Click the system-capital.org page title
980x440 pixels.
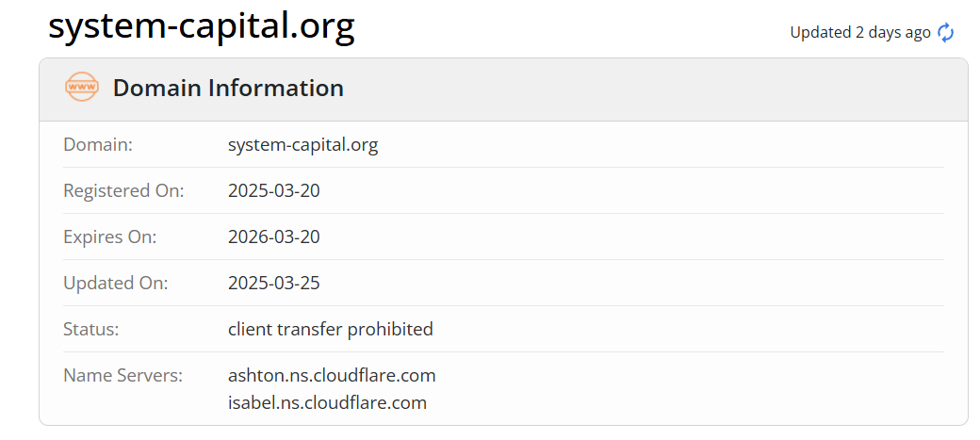pos(202,26)
